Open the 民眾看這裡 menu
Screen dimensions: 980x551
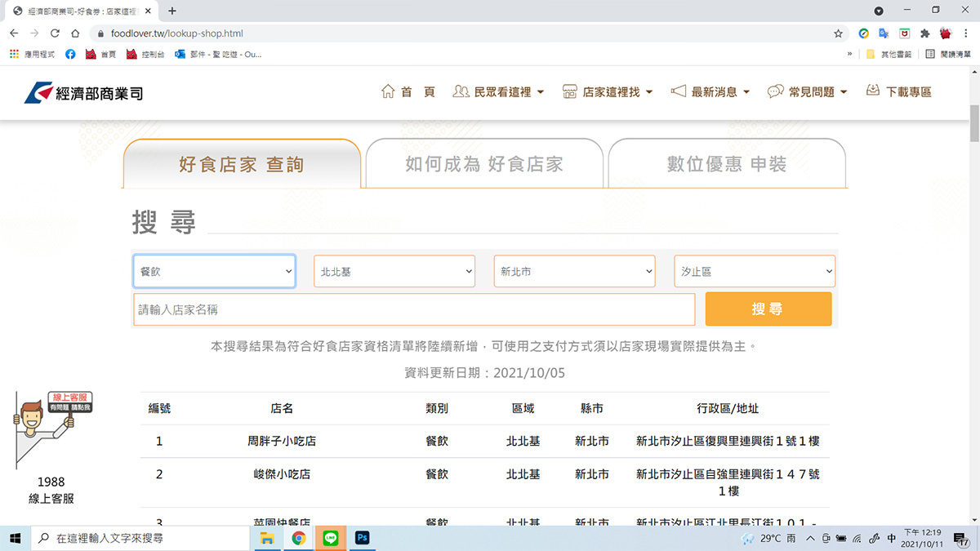pos(498,91)
